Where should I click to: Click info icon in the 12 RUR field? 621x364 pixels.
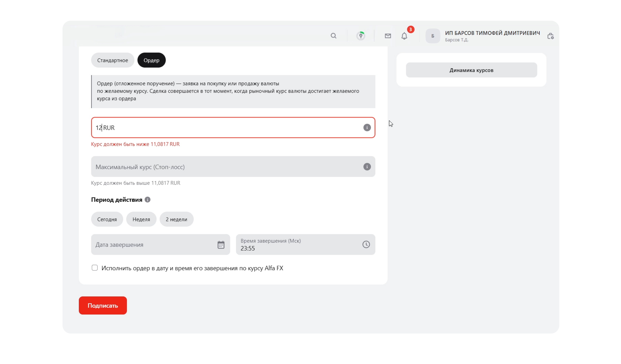point(367,128)
